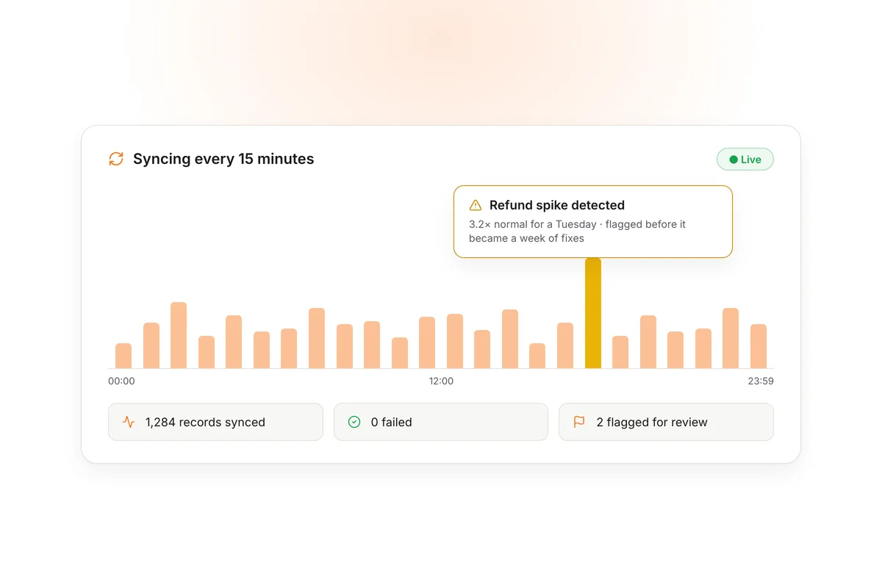Select the bar just right of yellow spike

click(620, 352)
